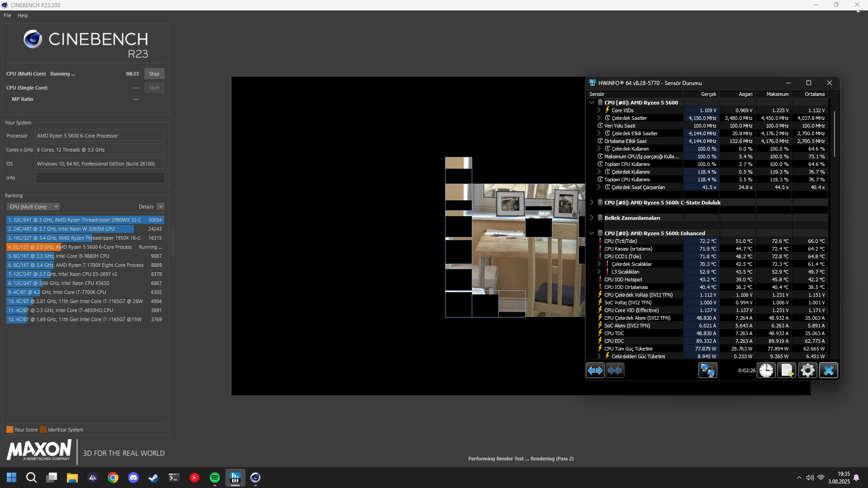
Task: Open Steam from taskbar
Action: click(154, 478)
